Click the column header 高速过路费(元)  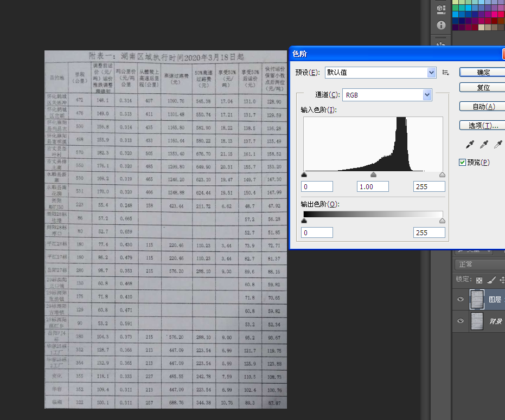(176, 79)
